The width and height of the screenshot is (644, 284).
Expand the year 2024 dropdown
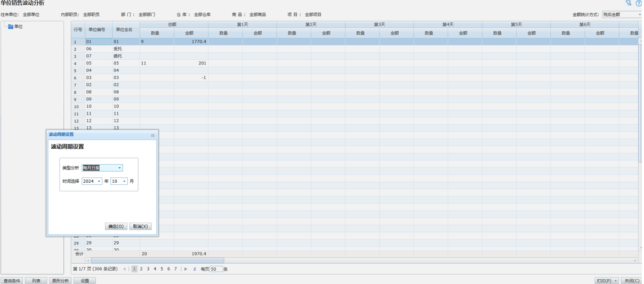pos(99,182)
